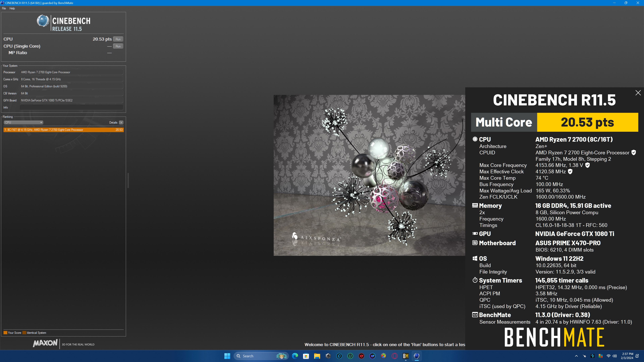Close the BenchMate result overlay
644x362 pixels.
tap(638, 93)
